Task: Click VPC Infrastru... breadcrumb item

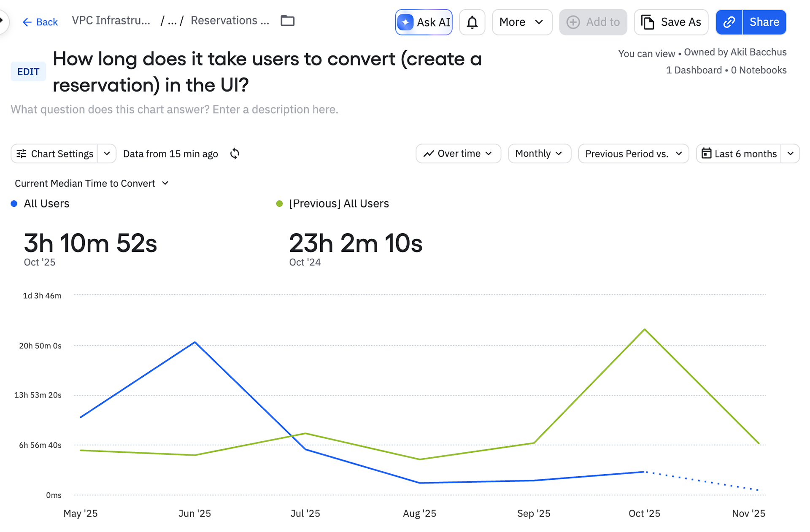Action: pyautogui.click(x=111, y=20)
